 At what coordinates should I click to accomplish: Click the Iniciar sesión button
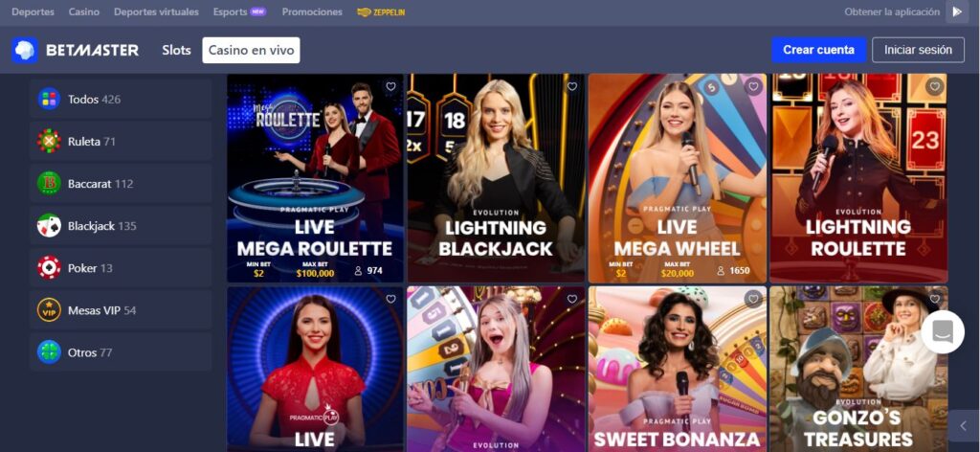pyautogui.click(x=918, y=50)
